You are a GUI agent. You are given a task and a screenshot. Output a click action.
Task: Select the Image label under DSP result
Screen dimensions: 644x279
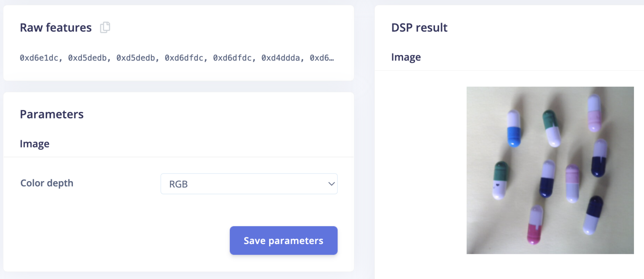[406, 57]
